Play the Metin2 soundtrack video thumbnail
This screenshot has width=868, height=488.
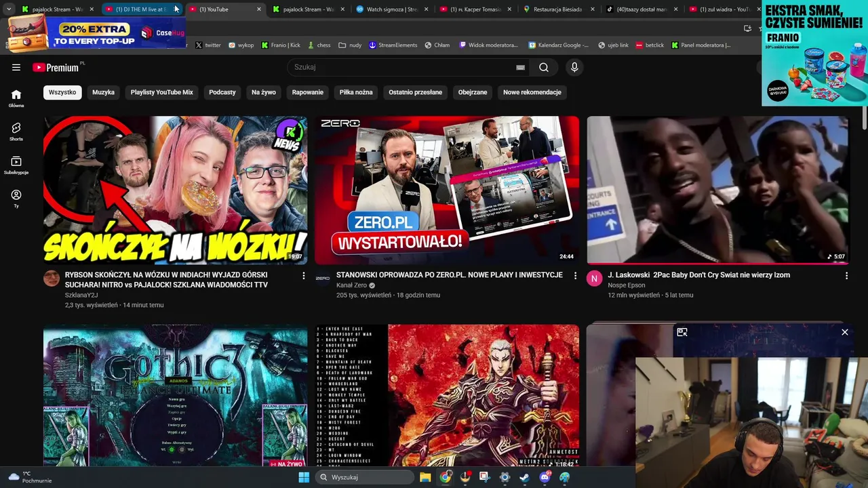tap(447, 396)
